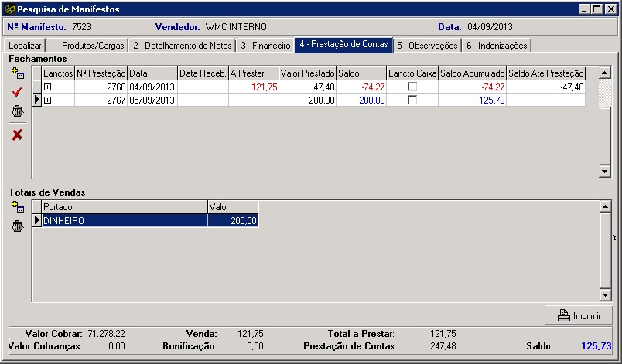Expand the Lanctos row for prestação 2767
The width and height of the screenshot is (622, 364).
click(x=48, y=100)
